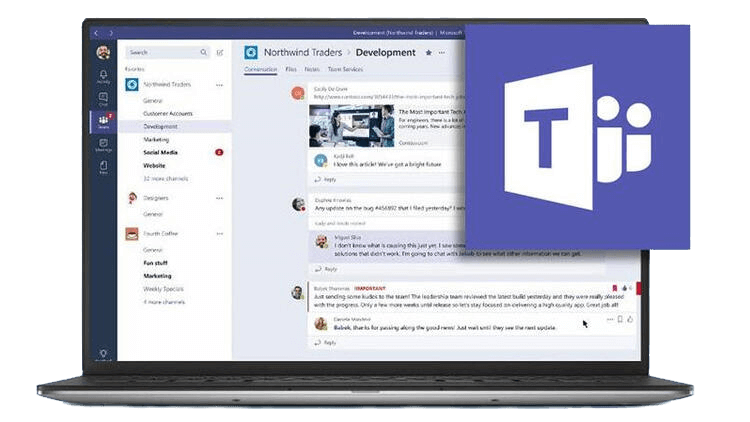Click the Northwind Traders logo in channel header
Viewport: 750px width, 422px height.
pyautogui.click(x=251, y=53)
